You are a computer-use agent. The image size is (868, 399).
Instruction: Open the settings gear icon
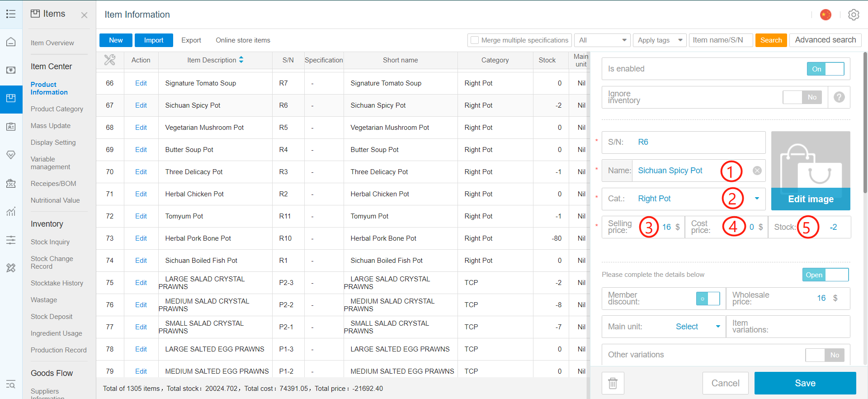[854, 14]
